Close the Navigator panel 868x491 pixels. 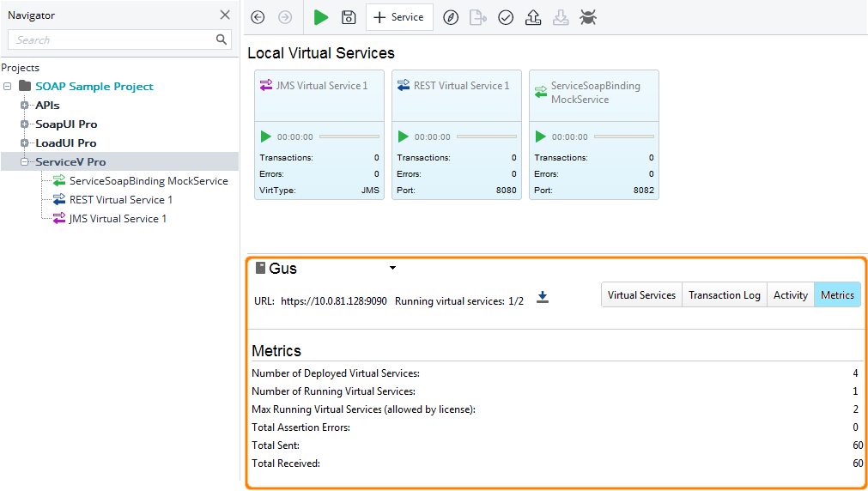[225, 15]
